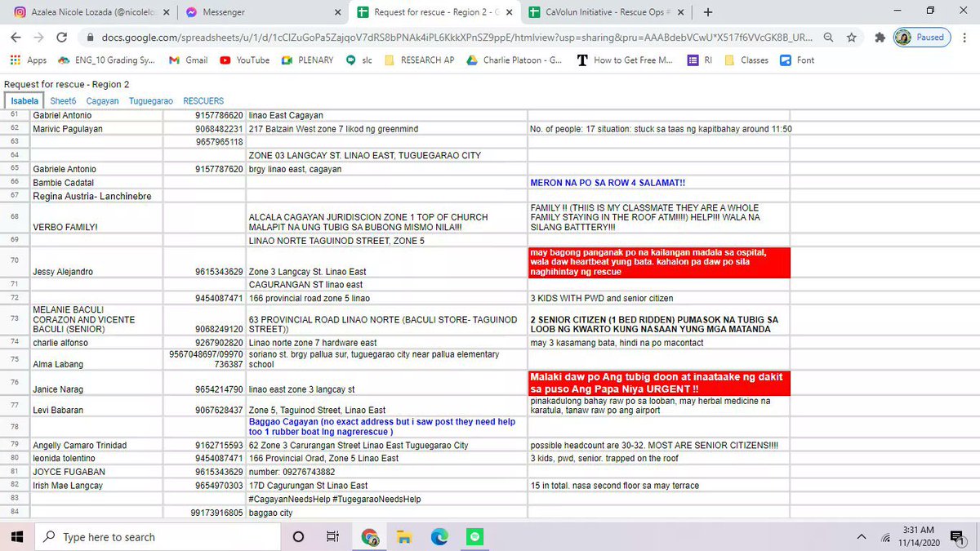Show hidden system tray icons

(x=862, y=536)
